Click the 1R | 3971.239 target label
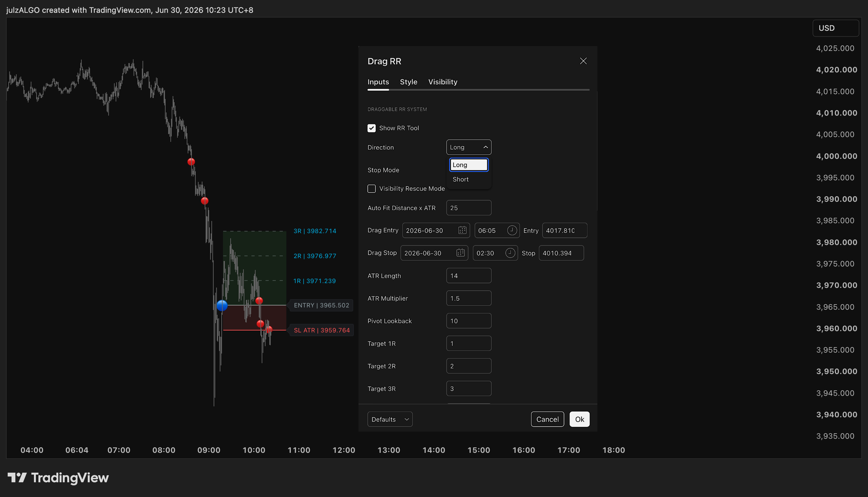The height and width of the screenshot is (497, 868). tap(314, 281)
